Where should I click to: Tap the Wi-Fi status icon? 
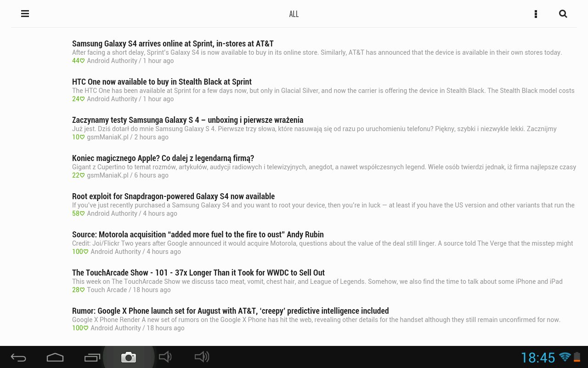pos(565,357)
